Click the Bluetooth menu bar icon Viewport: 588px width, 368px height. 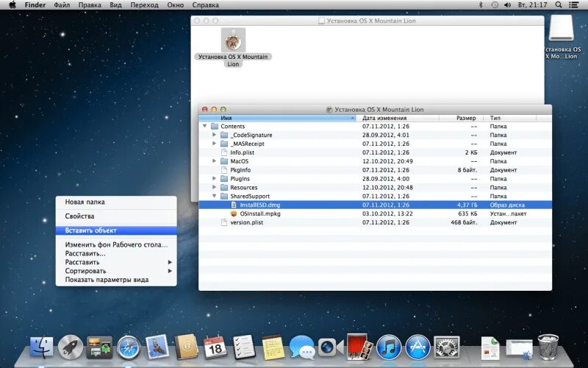(x=481, y=5)
